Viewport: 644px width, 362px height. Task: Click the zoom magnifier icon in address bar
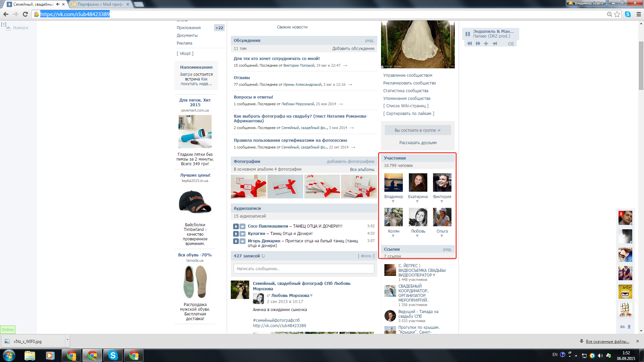pos(609,14)
